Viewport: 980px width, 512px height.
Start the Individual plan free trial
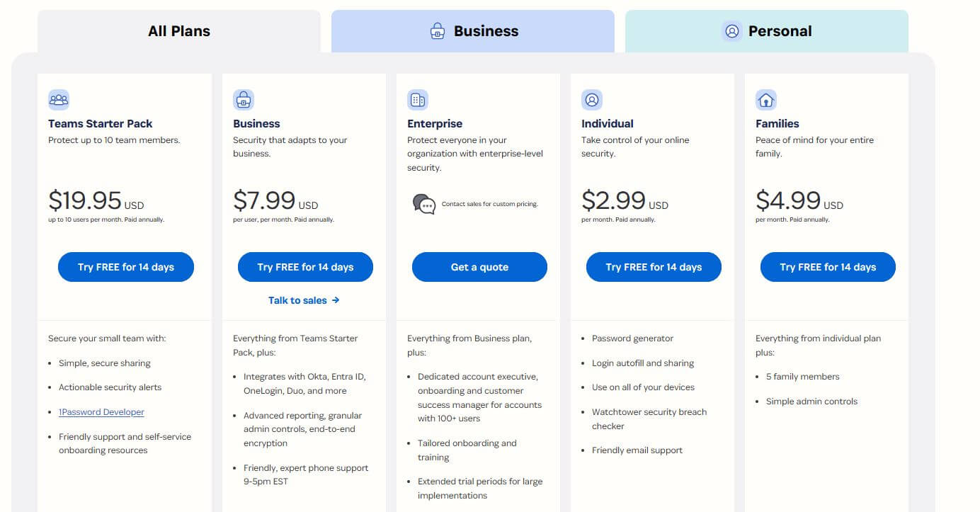[x=653, y=267]
